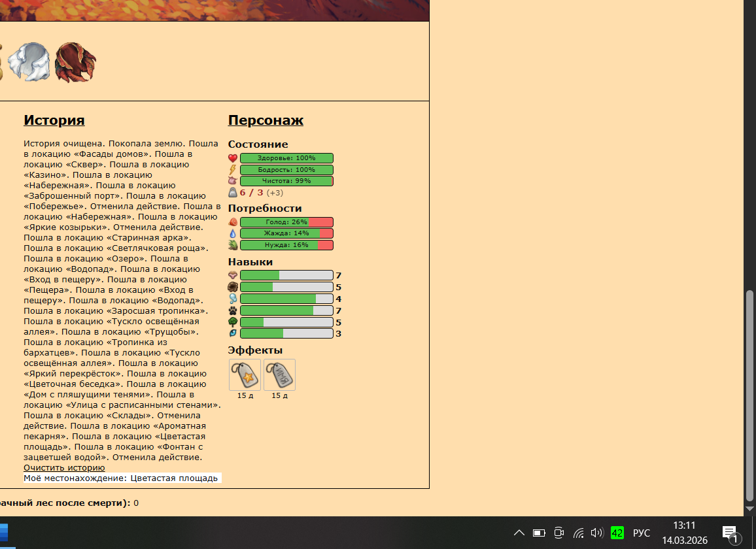Switch РУС input language indicator

pyautogui.click(x=642, y=533)
